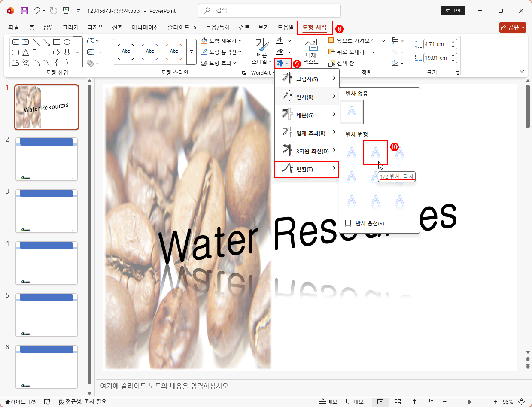Switch to the 애니메이션 tab
This screenshot has height=407, width=532.
pos(145,27)
